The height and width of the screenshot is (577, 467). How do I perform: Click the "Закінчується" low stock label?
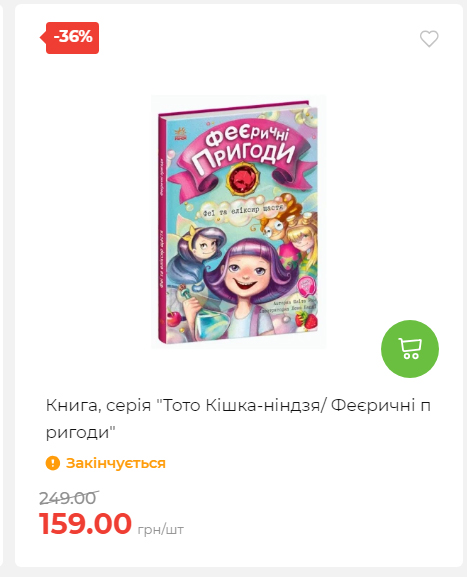116,463
